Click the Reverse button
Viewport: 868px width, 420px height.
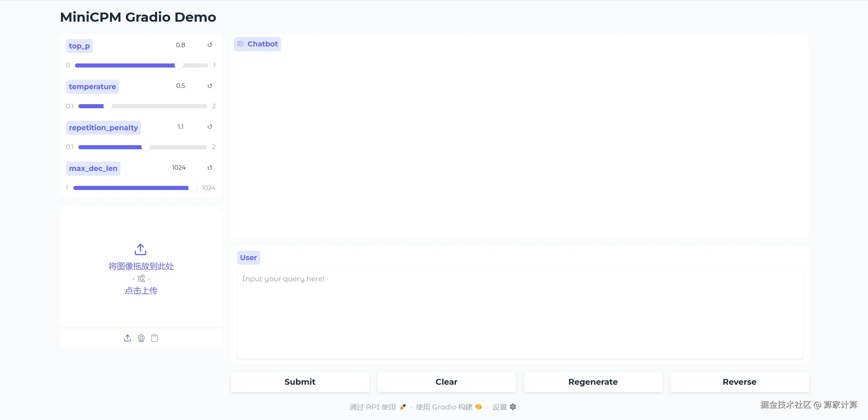(x=739, y=382)
